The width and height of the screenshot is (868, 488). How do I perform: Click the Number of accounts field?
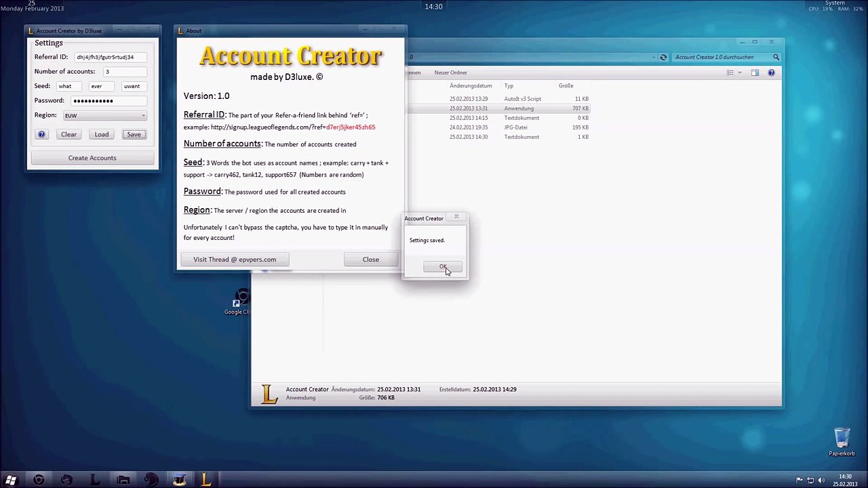125,71
